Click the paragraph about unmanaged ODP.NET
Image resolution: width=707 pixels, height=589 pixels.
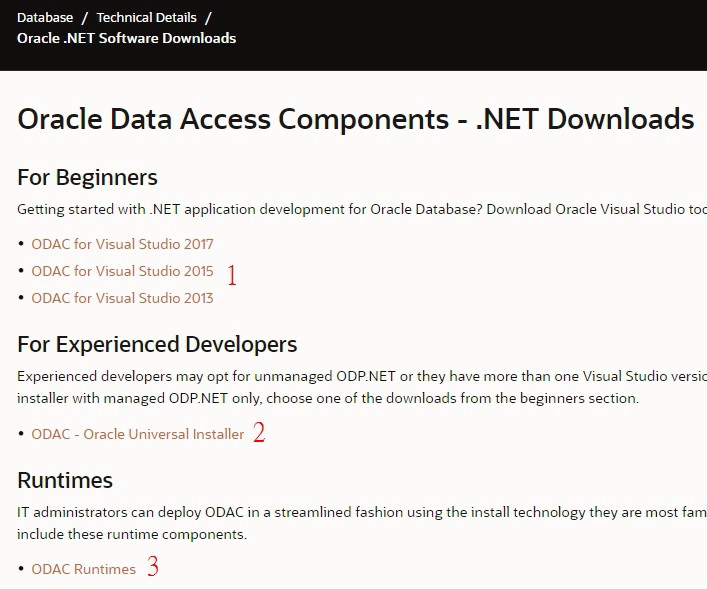[360, 387]
